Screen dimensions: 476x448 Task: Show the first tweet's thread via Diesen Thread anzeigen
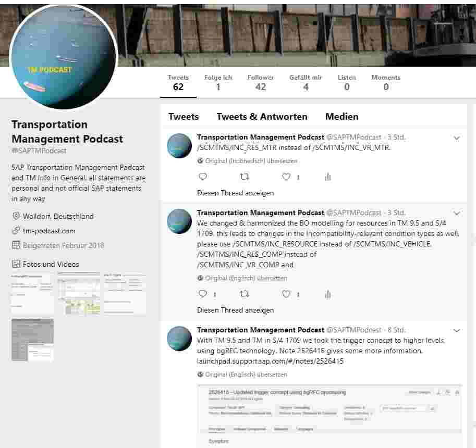coord(235,193)
